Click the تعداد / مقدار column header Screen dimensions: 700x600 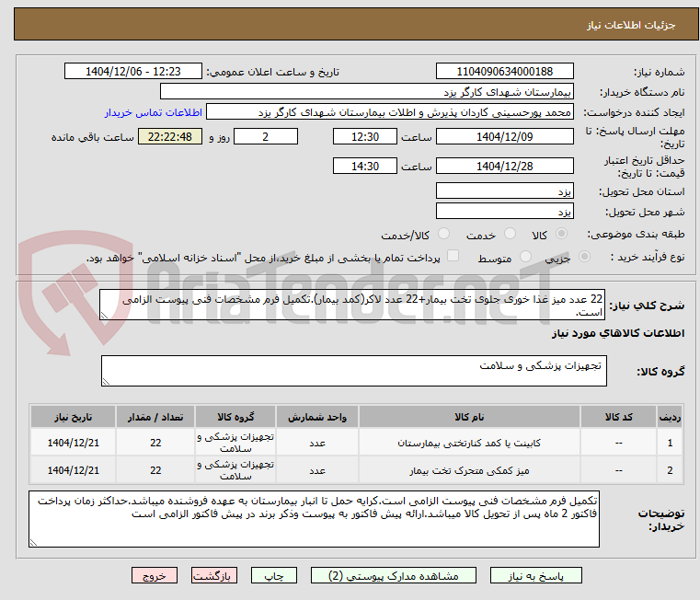[x=155, y=417]
